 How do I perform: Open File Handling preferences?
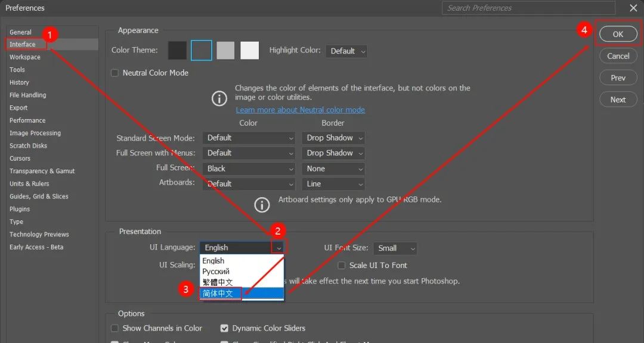pyautogui.click(x=28, y=95)
